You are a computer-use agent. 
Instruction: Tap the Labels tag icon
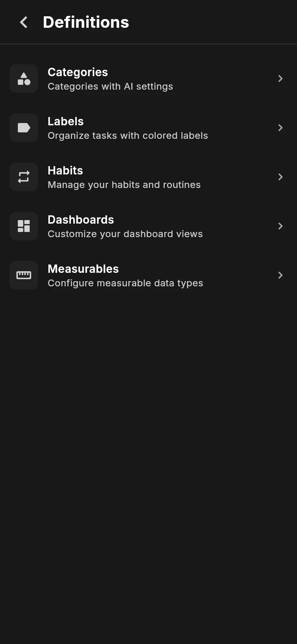point(24,128)
